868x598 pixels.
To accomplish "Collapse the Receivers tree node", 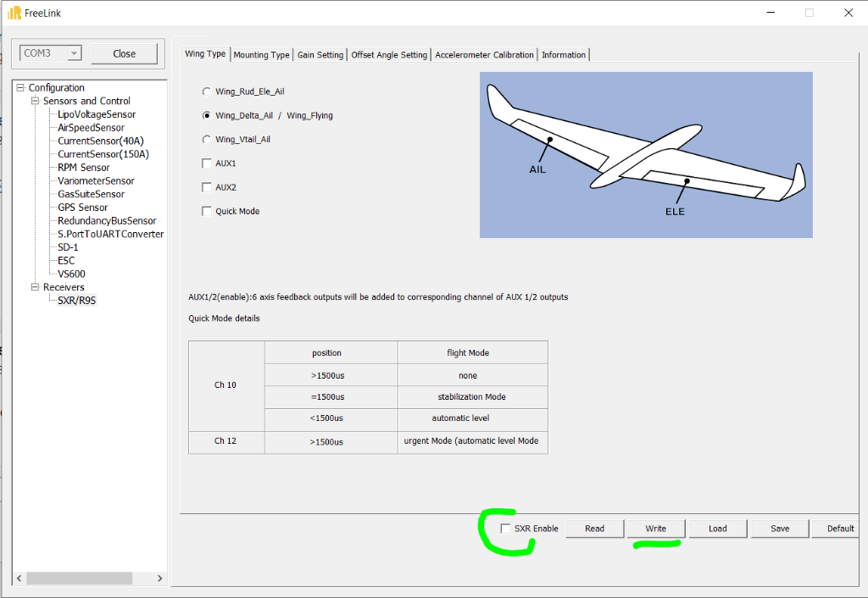I will coord(35,288).
